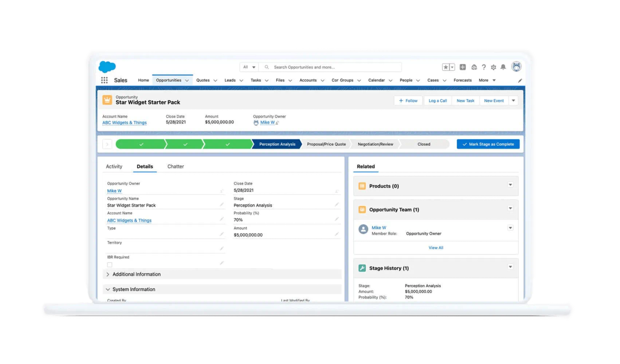This screenshot has height=364, width=620.
Task: Edit the Territory field pencil
Action: pos(222,248)
